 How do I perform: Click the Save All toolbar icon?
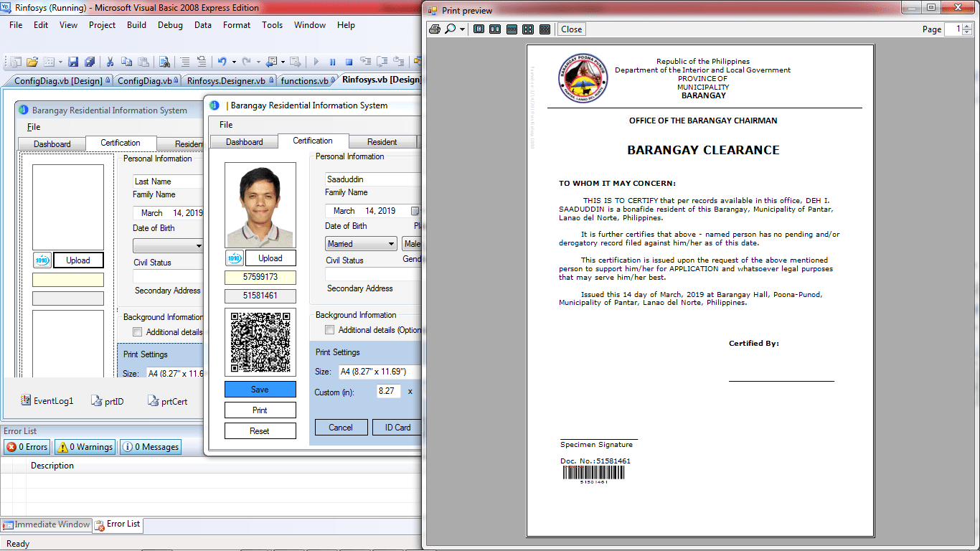90,62
